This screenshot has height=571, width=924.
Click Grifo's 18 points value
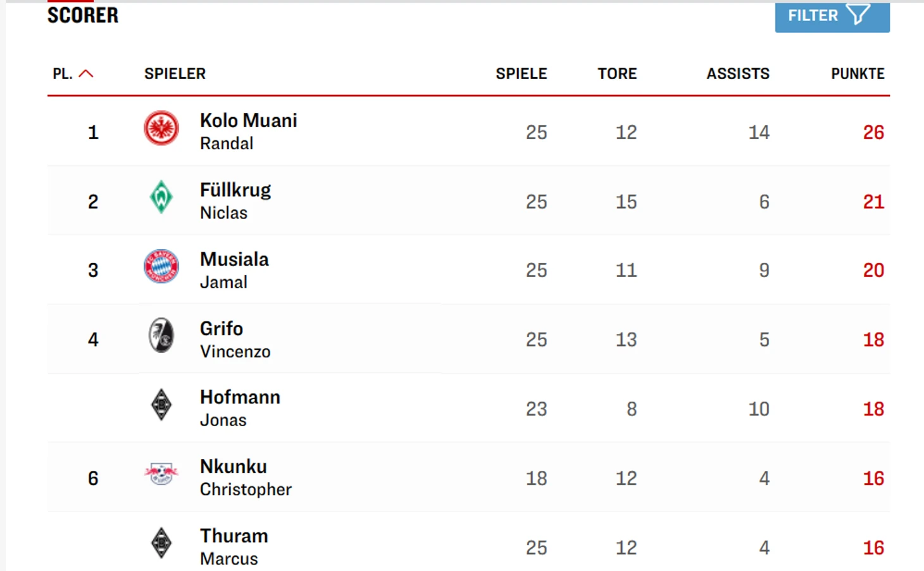coord(873,340)
